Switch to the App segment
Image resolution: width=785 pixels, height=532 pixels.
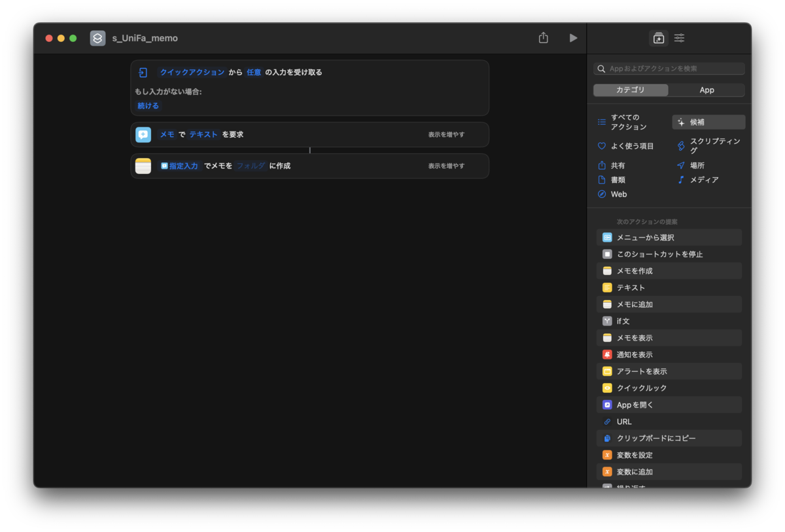(x=706, y=90)
